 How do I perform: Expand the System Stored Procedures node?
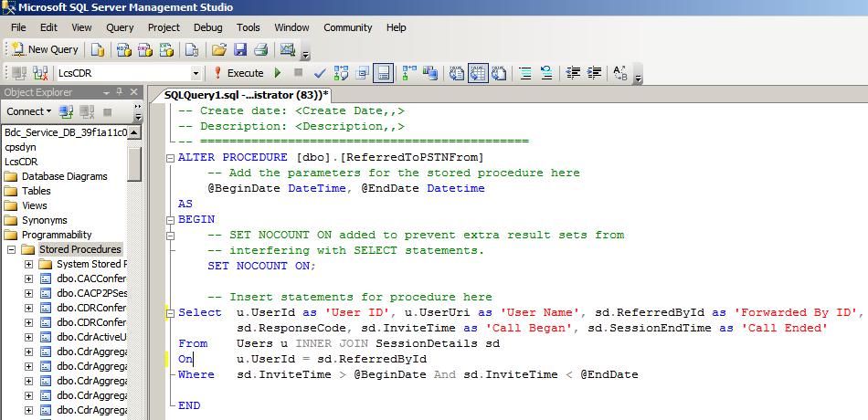pyautogui.click(x=29, y=264)
